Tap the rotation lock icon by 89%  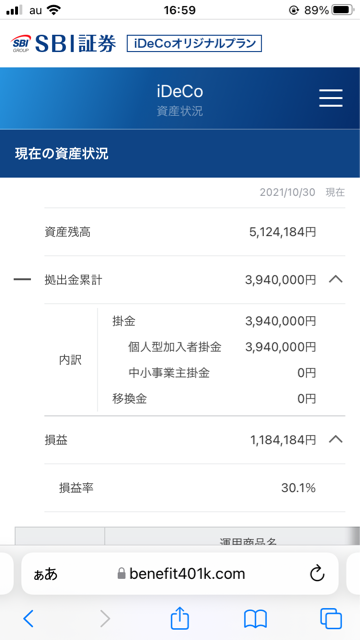click(x=293, y=11)
